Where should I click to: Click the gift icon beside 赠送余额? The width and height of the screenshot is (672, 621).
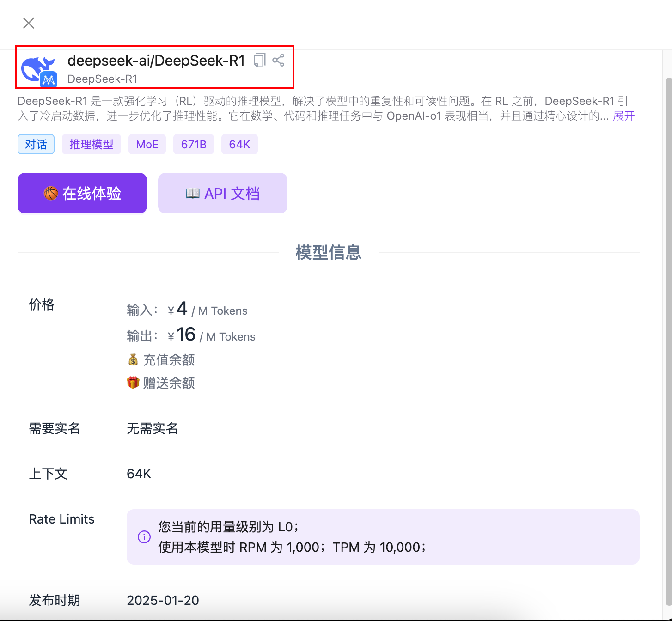point(133,383)
